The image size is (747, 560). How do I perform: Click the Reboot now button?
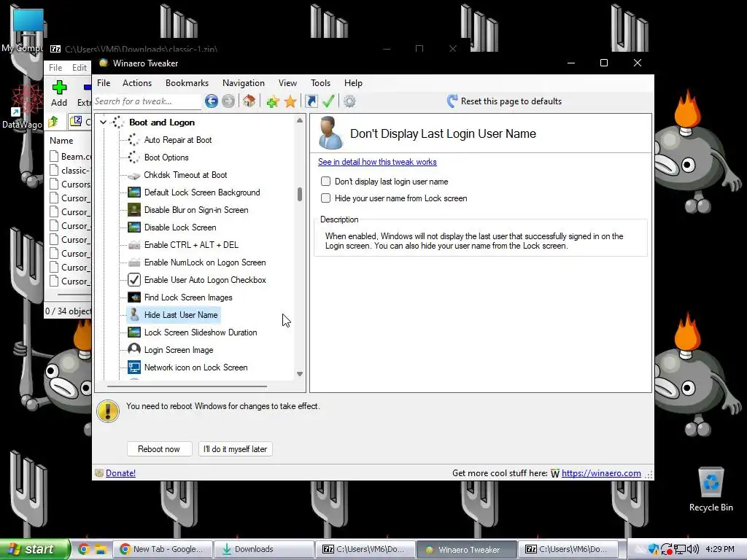coord(159,449)
